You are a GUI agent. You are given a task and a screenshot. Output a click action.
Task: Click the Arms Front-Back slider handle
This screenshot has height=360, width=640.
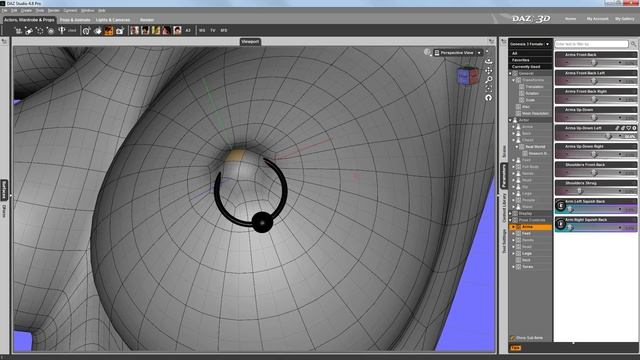pyautogui.click(x=594, y=62)
